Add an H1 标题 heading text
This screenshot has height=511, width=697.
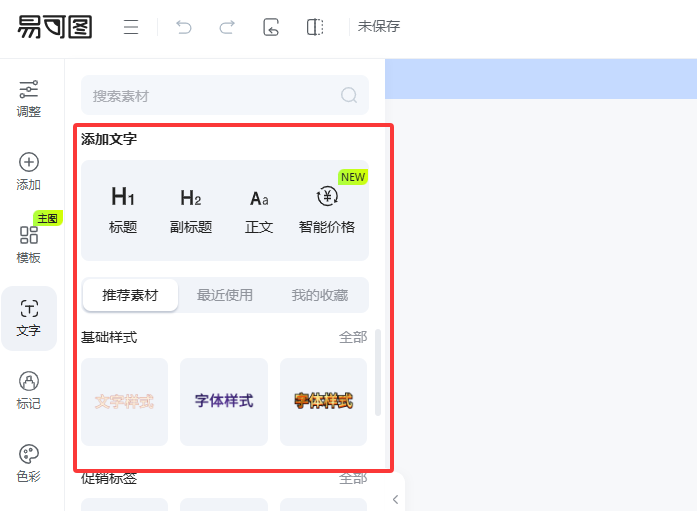pyautogui.click(x=123, y=210)
